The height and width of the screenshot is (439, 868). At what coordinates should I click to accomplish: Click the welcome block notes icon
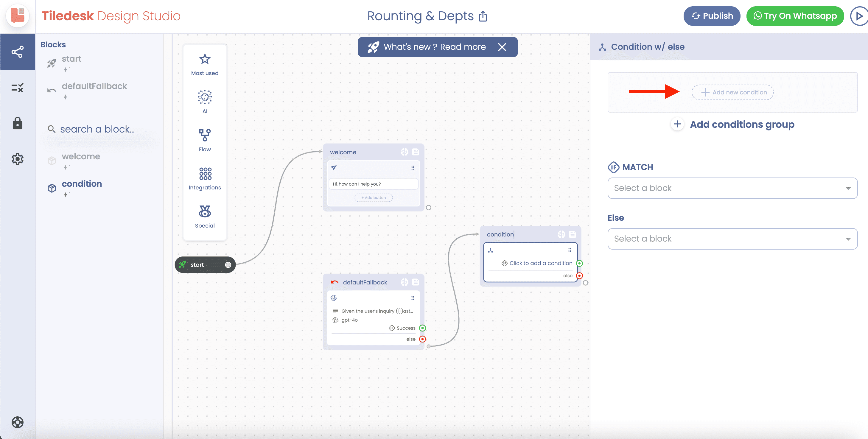[416, 152]
